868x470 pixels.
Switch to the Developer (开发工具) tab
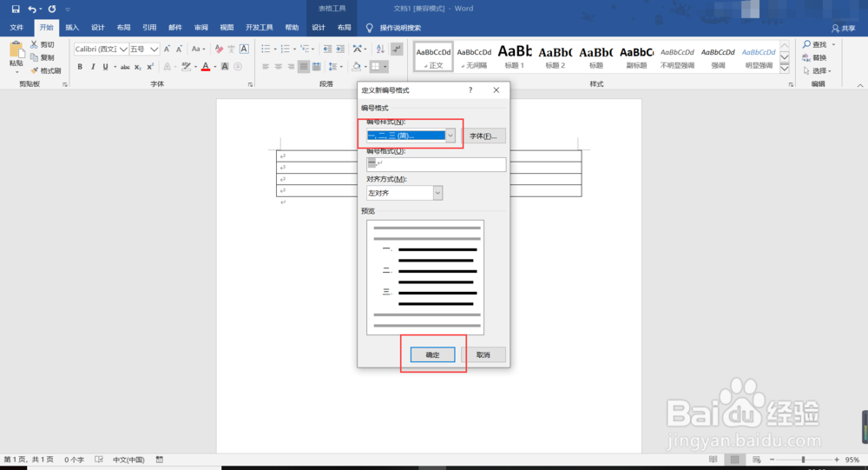tap(259, 28)
